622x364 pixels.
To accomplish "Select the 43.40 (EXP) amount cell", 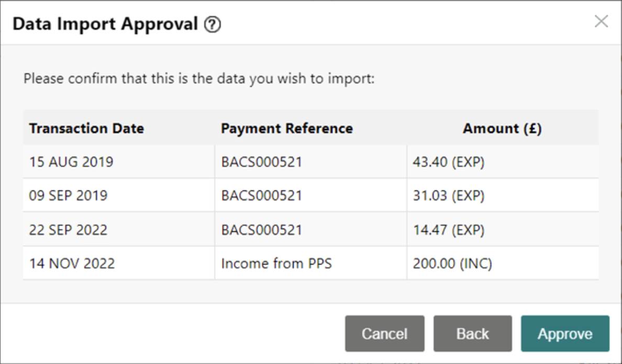I will click(x=503, y=162).
